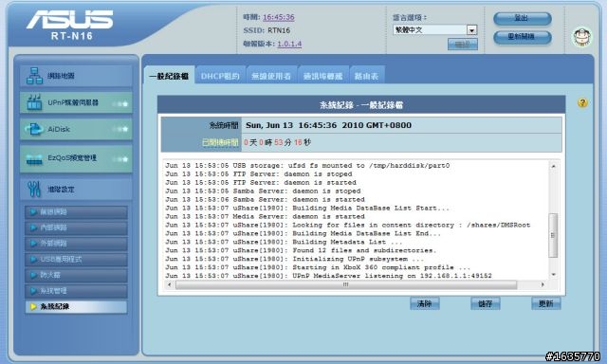Viewport: 607px width, 364px height.
Task: Open the wireless network submenu (無線網路)
Action: coord(76,212)
